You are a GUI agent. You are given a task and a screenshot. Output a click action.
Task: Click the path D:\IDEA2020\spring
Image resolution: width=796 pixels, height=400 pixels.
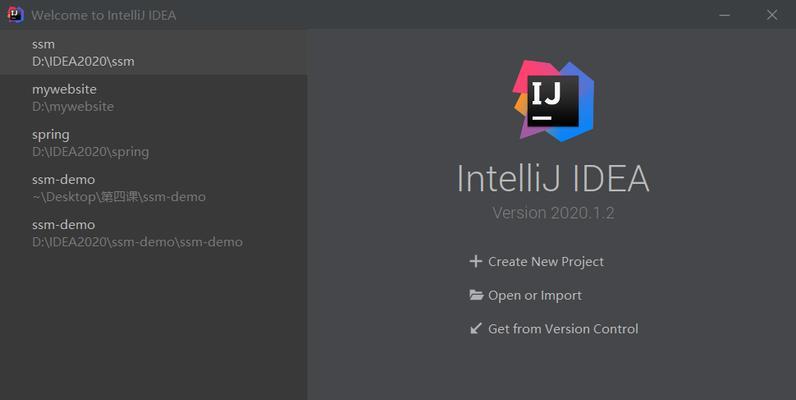pos(90,152)
